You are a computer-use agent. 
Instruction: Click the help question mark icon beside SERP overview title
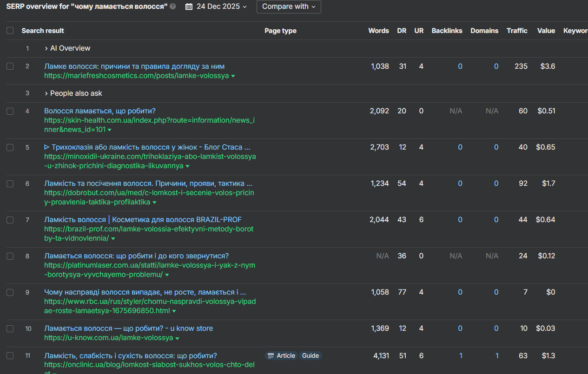[173, 7]
